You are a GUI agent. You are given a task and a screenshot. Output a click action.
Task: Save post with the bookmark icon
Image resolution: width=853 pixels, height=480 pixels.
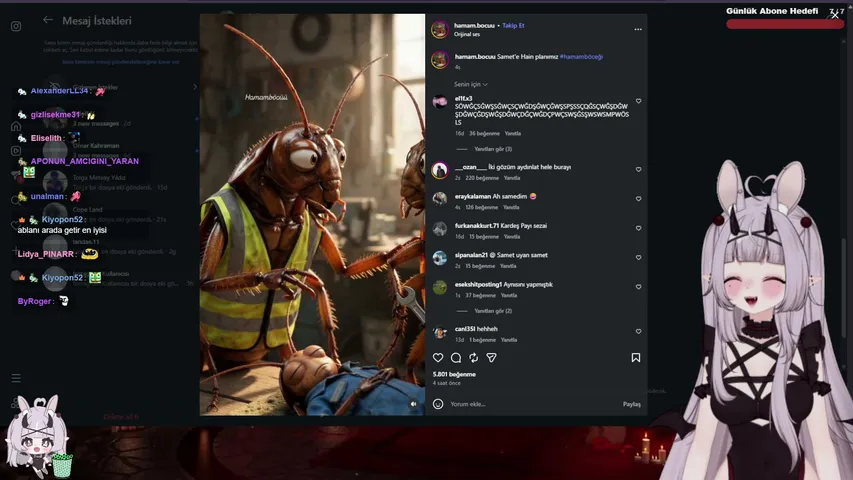(635, 358)
